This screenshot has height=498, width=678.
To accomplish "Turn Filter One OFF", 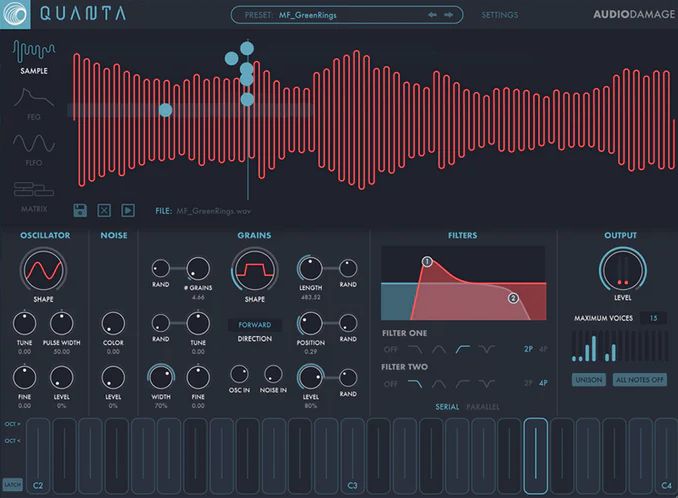I will click(x=391, y=349).
